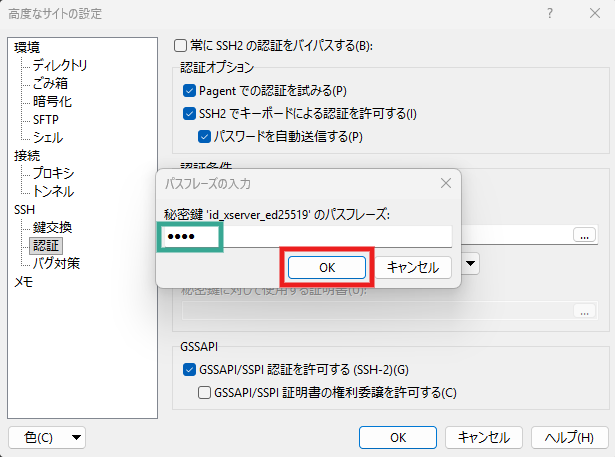Toggle always bypass SSH2 authentication checkbox

point(181,46)
